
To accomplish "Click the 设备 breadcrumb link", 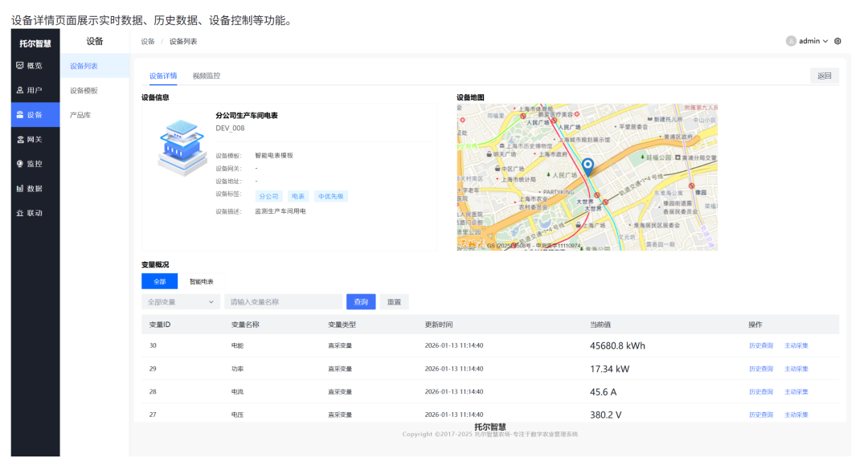I will [x=148, y=42].
